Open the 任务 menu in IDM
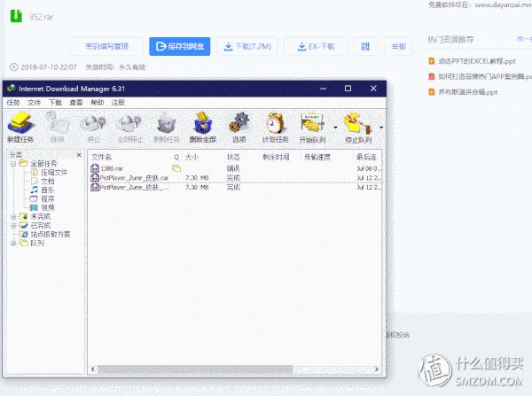 click(x=13, y=103)
